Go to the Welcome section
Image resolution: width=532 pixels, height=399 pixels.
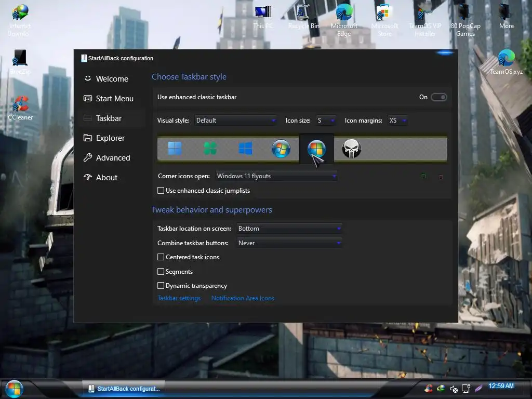point(112,79)
